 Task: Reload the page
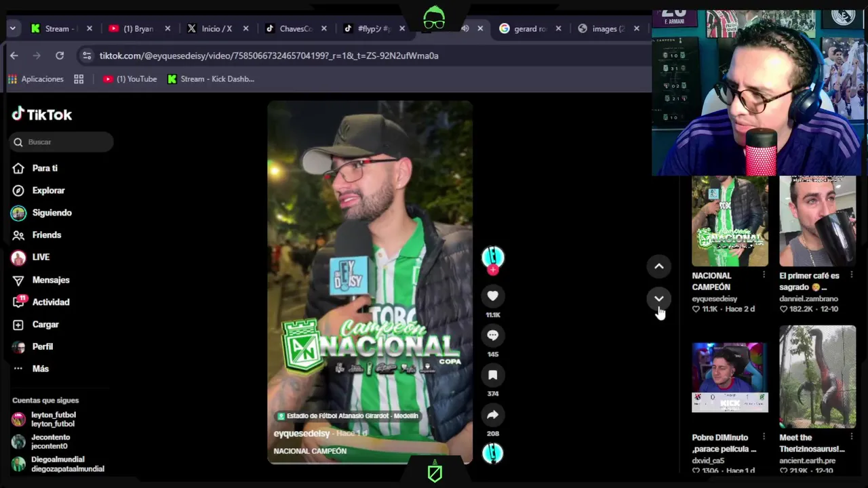60,56
